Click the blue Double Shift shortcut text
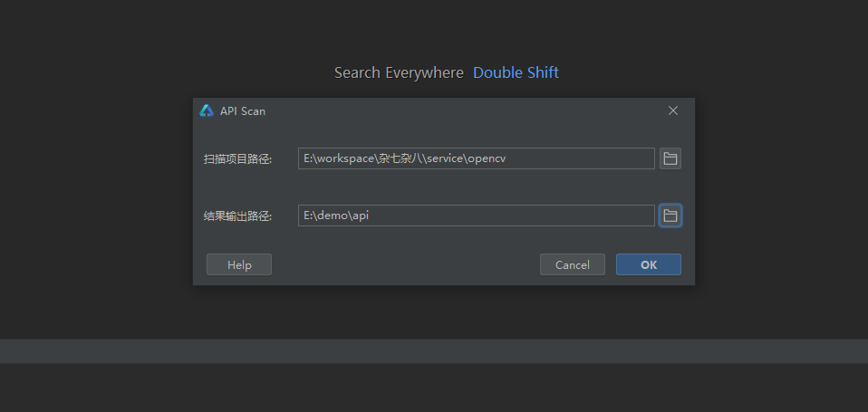868x412 pixels. pyautogui.click(x=516, y=72)
